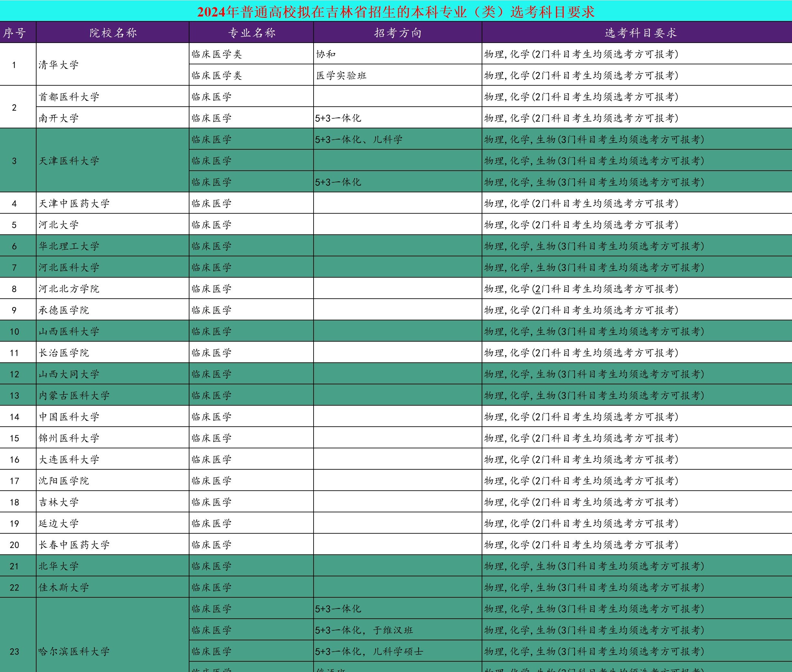Select the 河北大学 cell
Screen dimensions: 792x672
pyautogui.click(x=113, y=224)
